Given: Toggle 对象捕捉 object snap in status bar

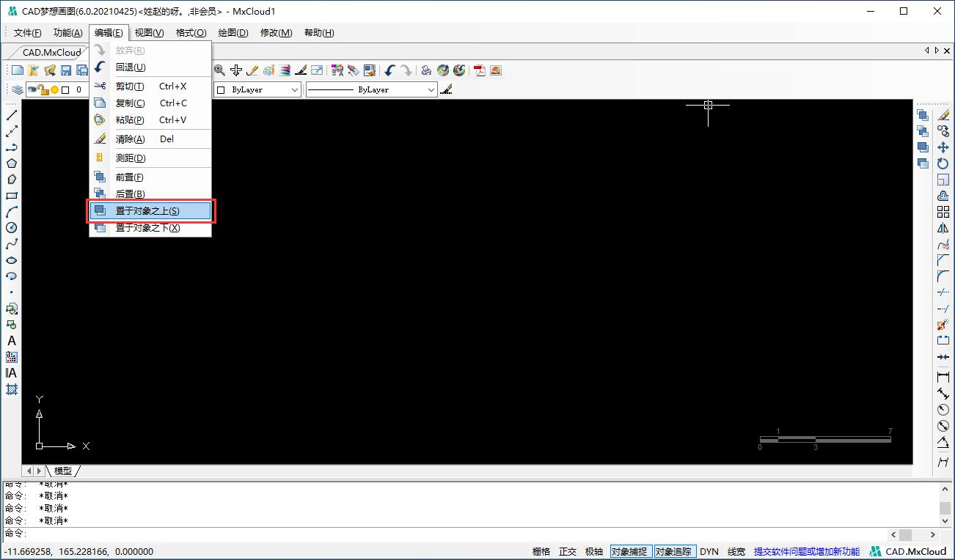Looking at the screenshot, I should 630,552.
